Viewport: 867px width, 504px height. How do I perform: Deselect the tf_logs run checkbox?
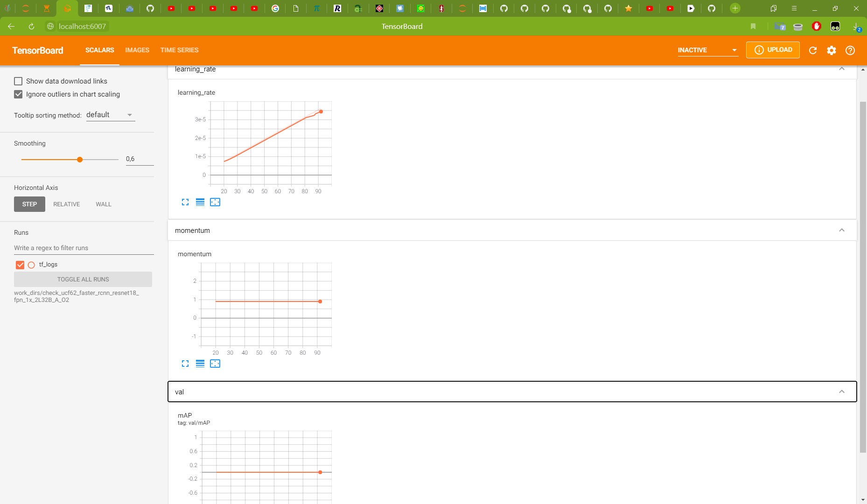tap(20, 265)
